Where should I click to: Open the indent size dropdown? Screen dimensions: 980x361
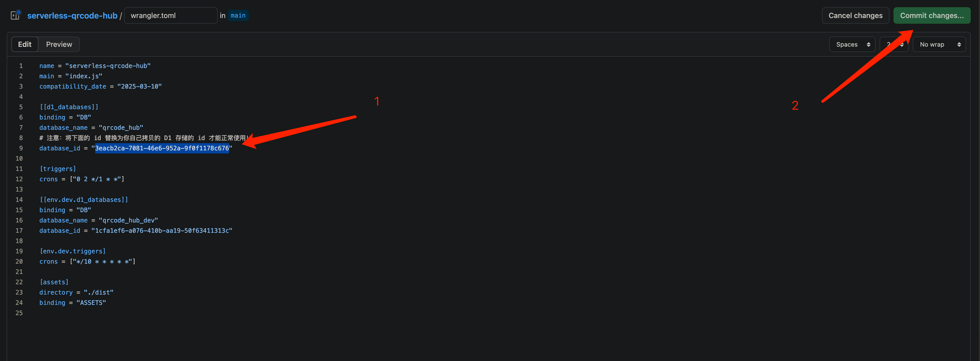click(894, 45)
